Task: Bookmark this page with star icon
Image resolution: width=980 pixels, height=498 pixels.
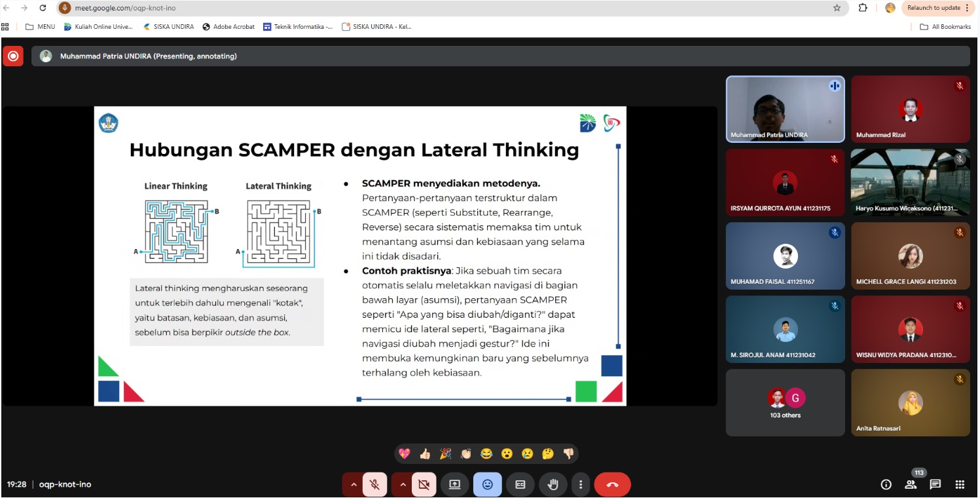Action: coord(837,8)
